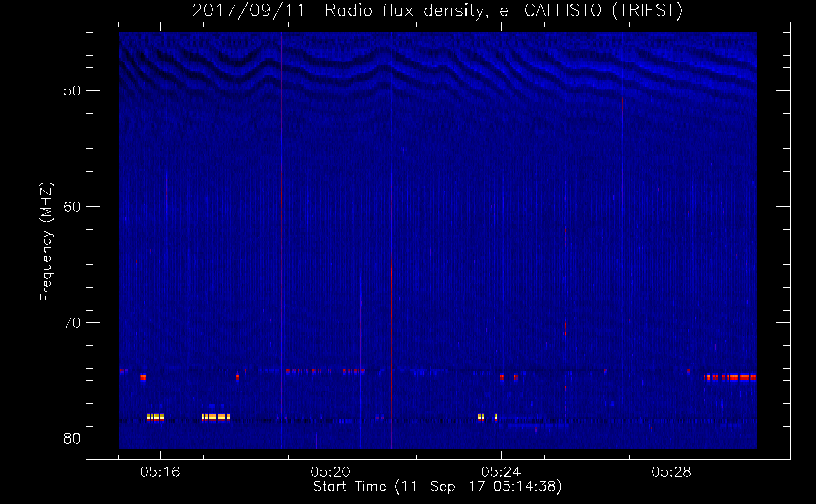The width and height of the screenshot is (816, 504).
Task: Click the 05:20 time tick label
Action: click(x=330, y=472)
